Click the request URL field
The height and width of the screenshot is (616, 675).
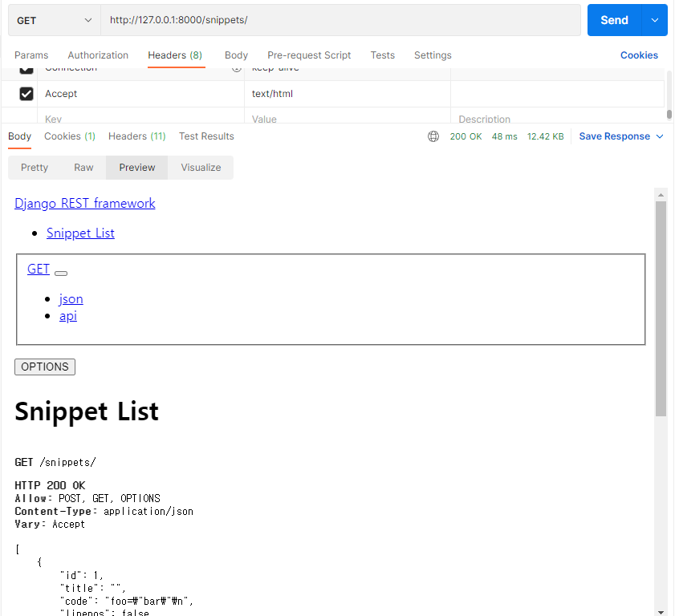(x=340, y=20)
